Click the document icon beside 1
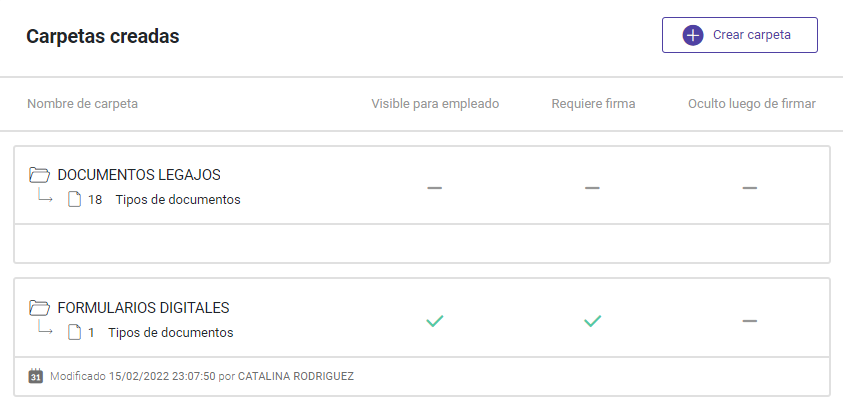Screen dimensions: 843x403 (74, 333)
